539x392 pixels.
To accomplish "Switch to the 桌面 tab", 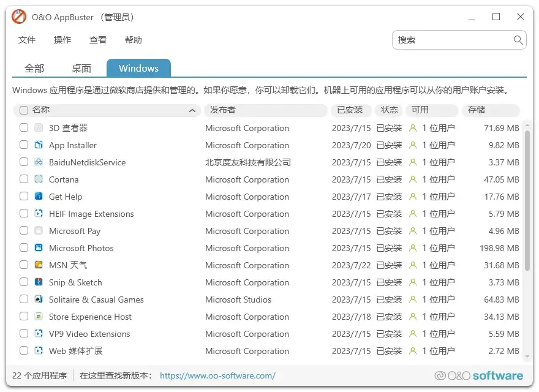I will 81,69.
